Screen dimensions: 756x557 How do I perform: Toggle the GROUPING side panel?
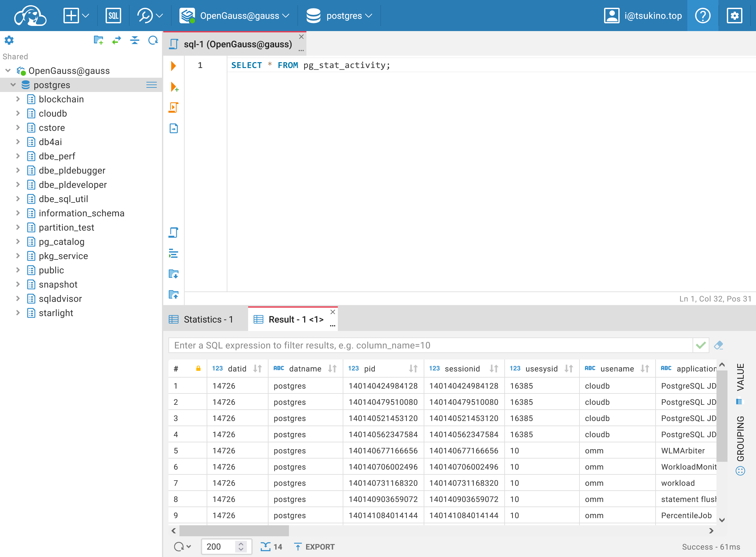(x=740, y=438)
